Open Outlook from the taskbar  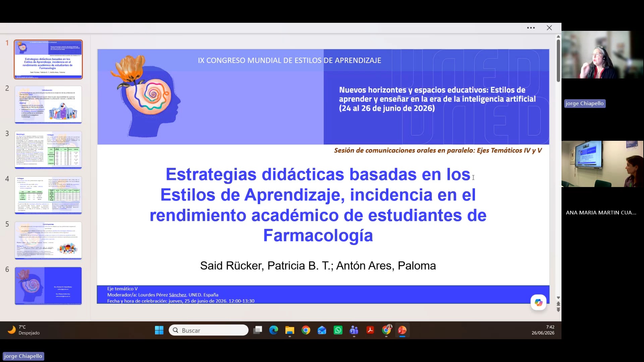(322, 330)
